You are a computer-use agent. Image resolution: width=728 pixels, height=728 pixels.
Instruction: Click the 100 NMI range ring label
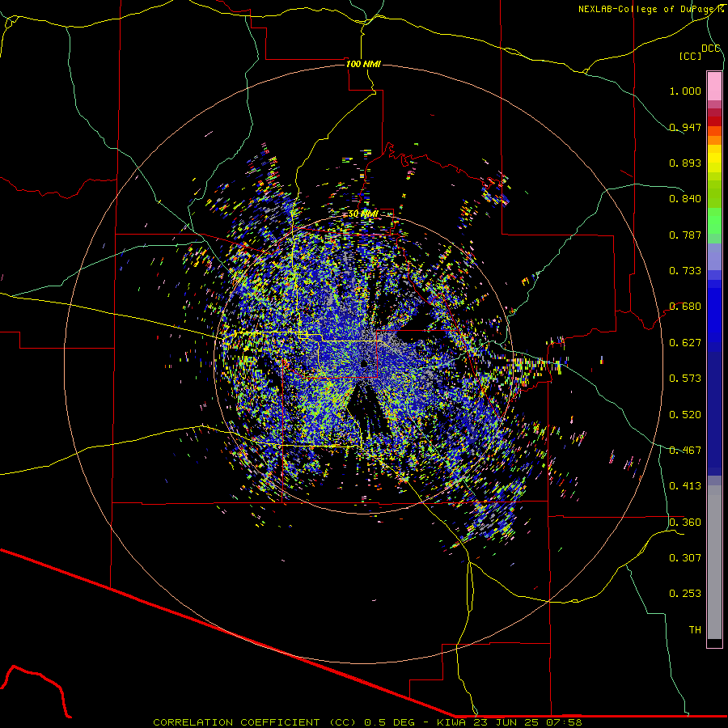[x=363, y=64]
